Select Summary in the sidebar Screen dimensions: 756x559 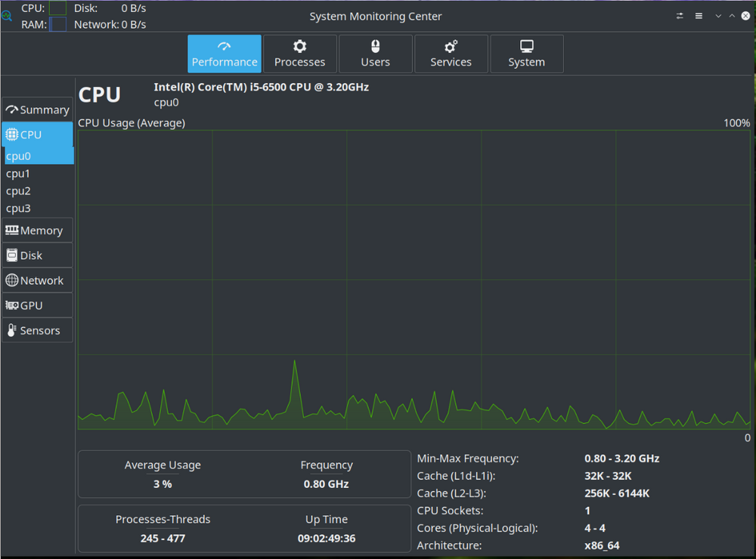(38, 110)
